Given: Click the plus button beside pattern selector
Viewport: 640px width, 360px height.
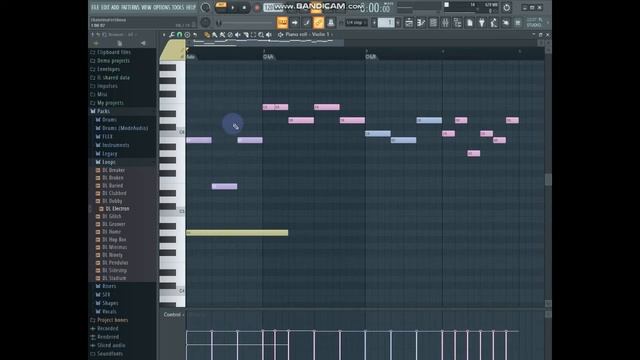Looking at the screenshot, I should click(x=374, y=22).
